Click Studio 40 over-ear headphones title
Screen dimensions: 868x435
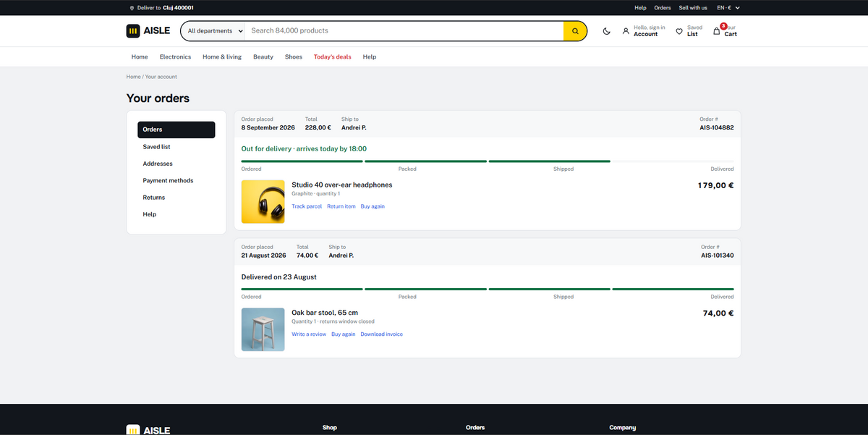pos(342,185)
